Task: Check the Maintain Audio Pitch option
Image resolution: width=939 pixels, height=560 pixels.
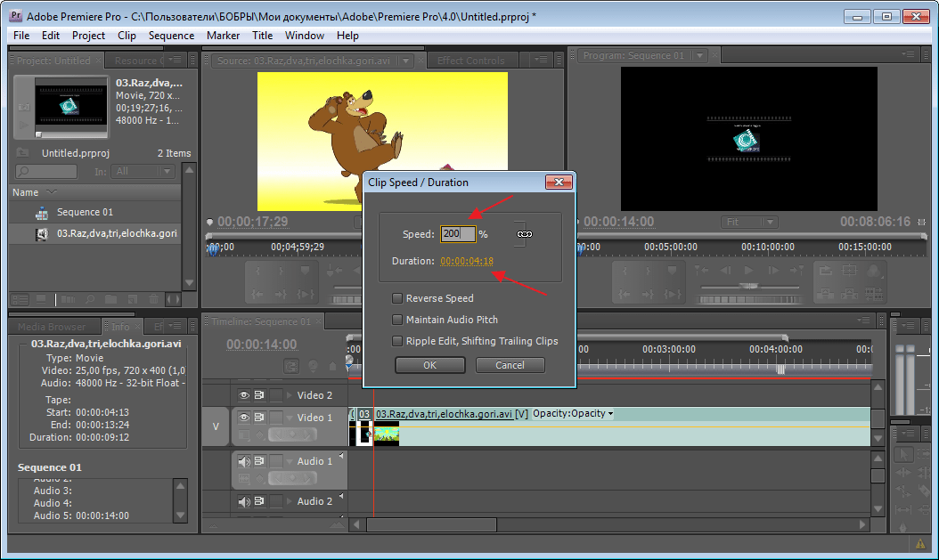Action: [x=397, y=320]
